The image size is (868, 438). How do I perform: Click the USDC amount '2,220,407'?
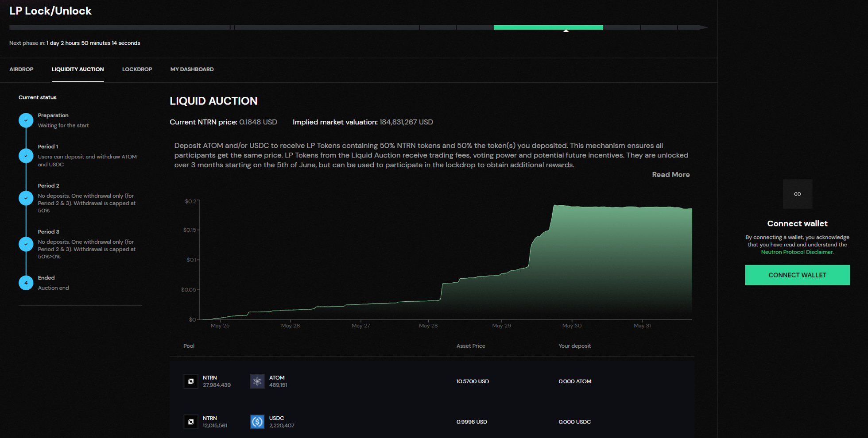point(282,426)
